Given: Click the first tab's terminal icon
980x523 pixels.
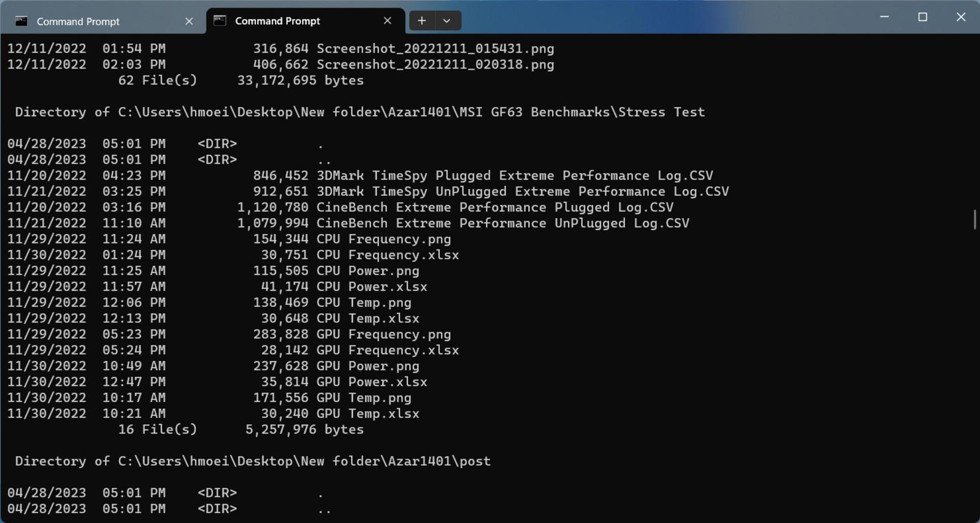Looking at the screenshot, I should [x=21, y=21].
